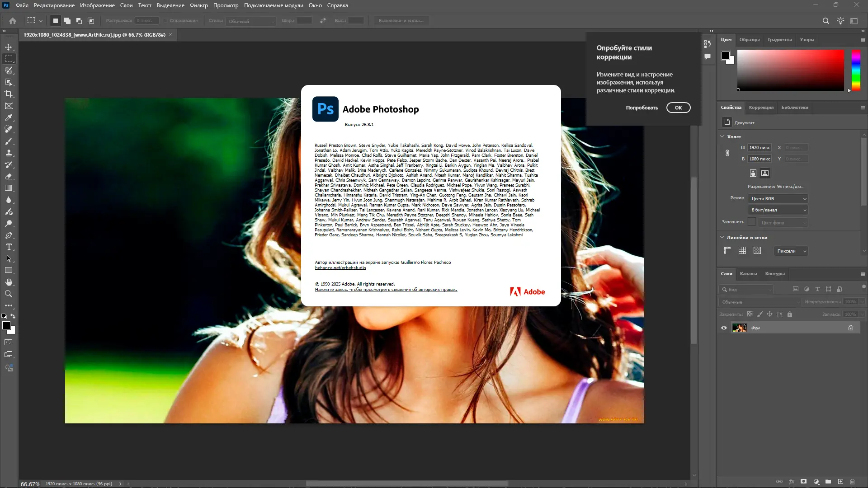
Task: Select the Hand tool
Action: tap(9, 282)
